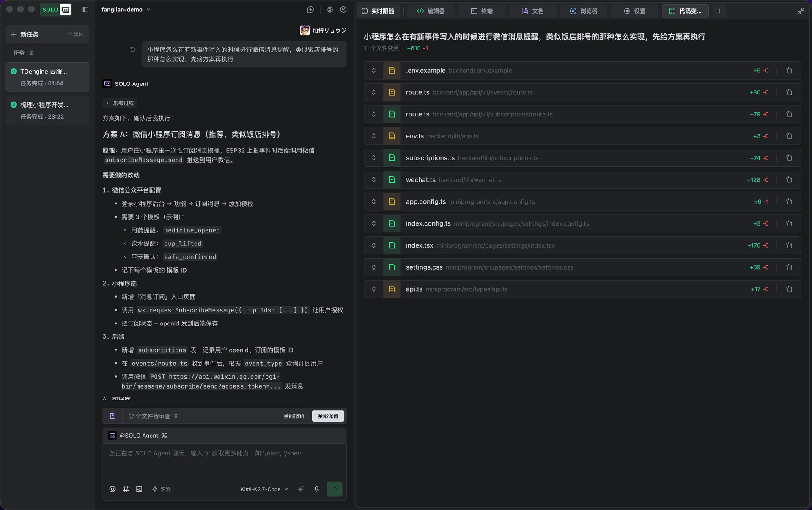Open settings gear beside the chat icon
The width and height of the screenshot is (812, 510).
coord(330,10)
